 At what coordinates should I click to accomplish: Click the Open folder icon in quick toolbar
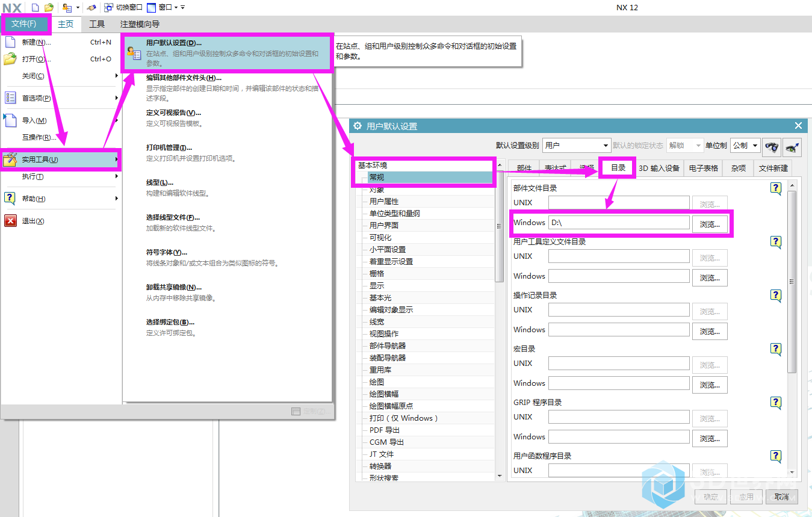[49, 7]
